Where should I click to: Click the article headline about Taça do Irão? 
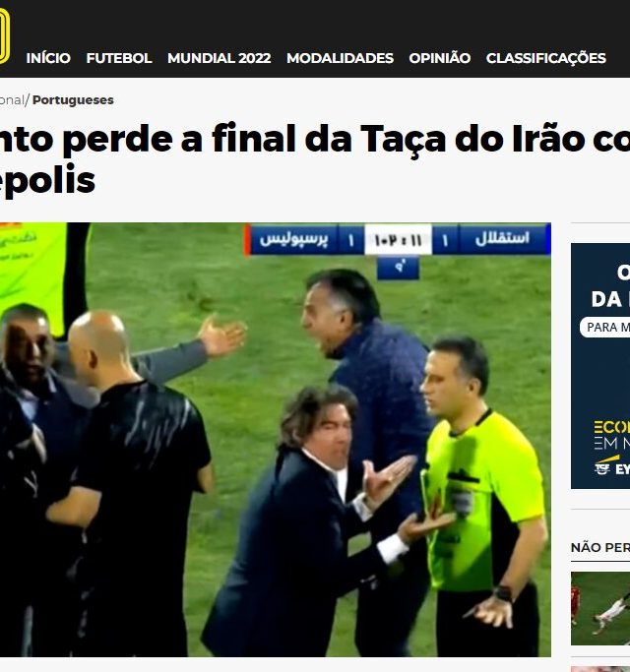coord(315,158)
